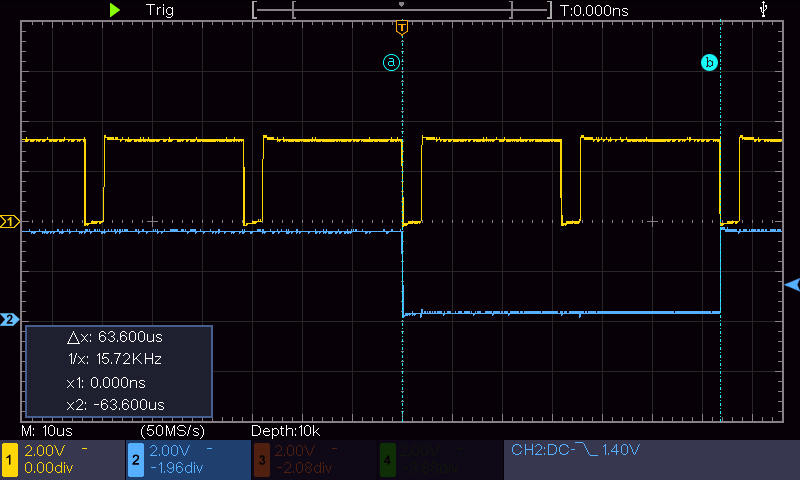
Task: Select cursor b marker label
Action: click(710, 62)
